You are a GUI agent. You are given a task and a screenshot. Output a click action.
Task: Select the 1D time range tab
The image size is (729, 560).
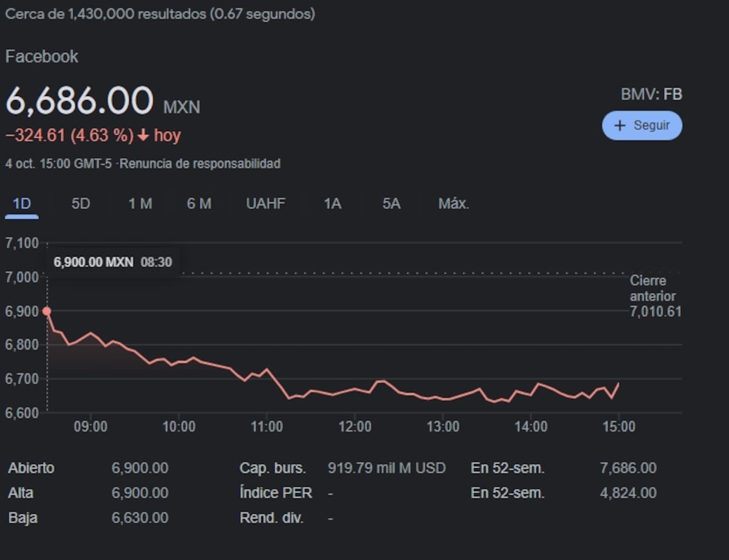(x=22, y=204)
